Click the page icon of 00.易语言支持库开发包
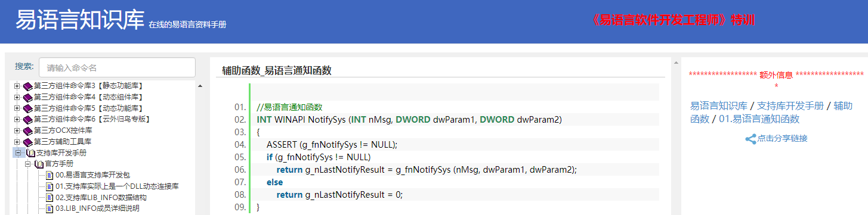 [50, 175]
